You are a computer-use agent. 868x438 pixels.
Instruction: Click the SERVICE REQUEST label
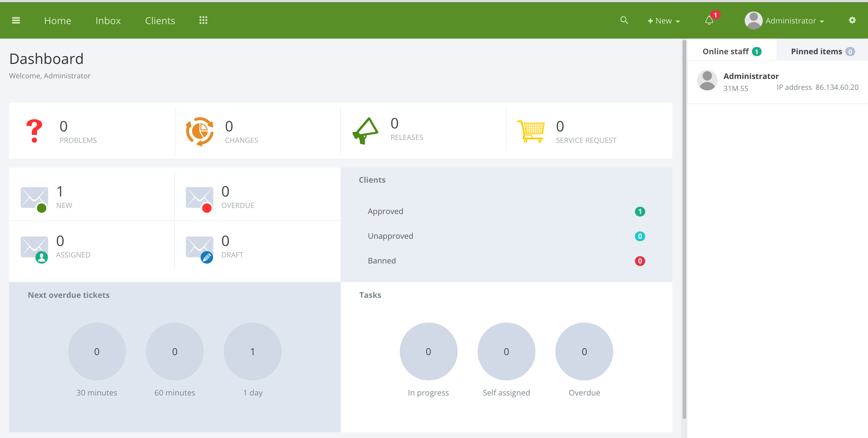point(586,140)
